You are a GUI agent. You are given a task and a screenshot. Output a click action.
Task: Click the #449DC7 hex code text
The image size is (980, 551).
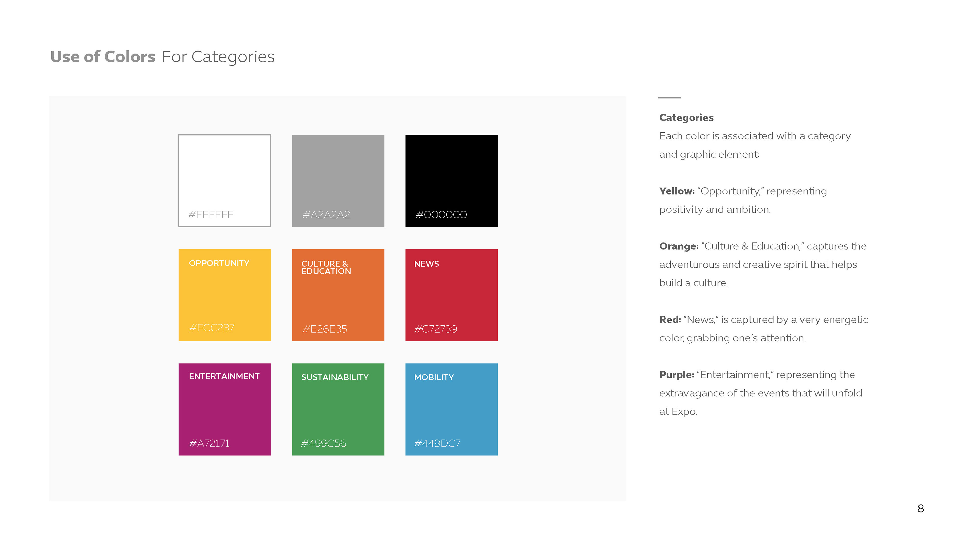point(437,443)
